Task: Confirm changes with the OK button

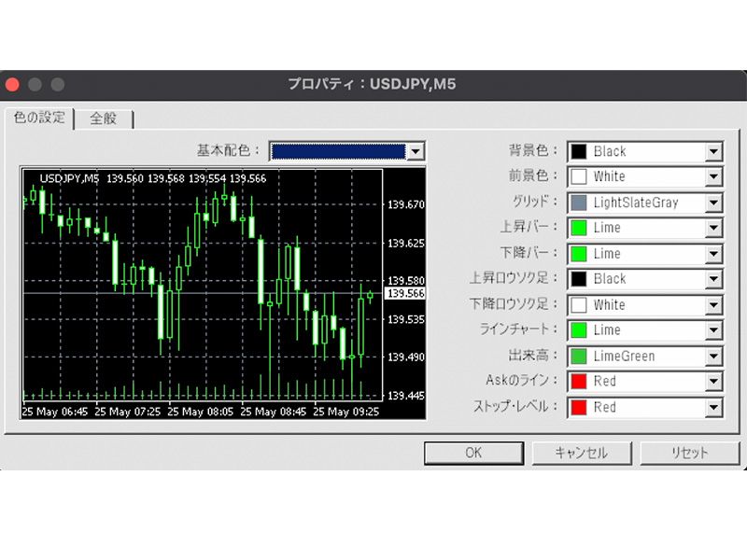Action: (x=473, y=453)
